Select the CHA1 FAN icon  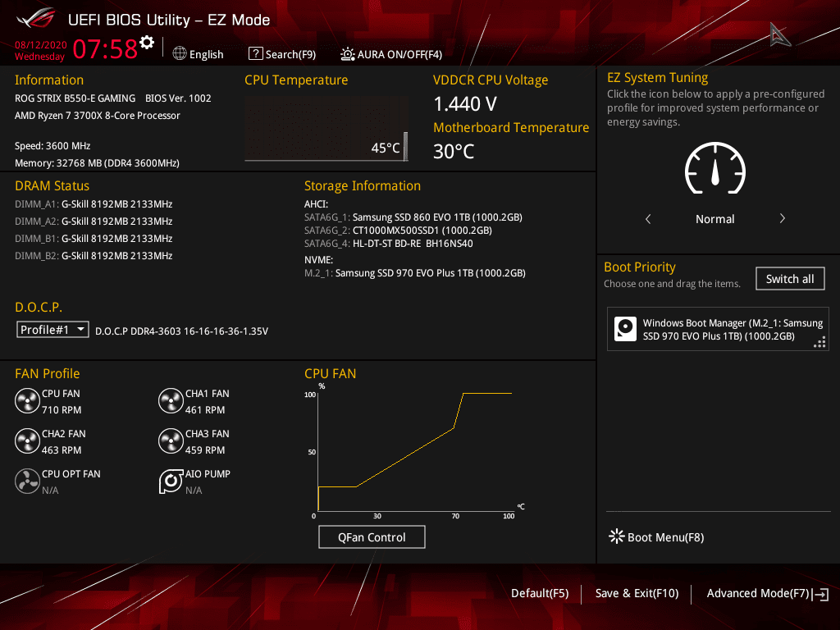coord(171,401)
